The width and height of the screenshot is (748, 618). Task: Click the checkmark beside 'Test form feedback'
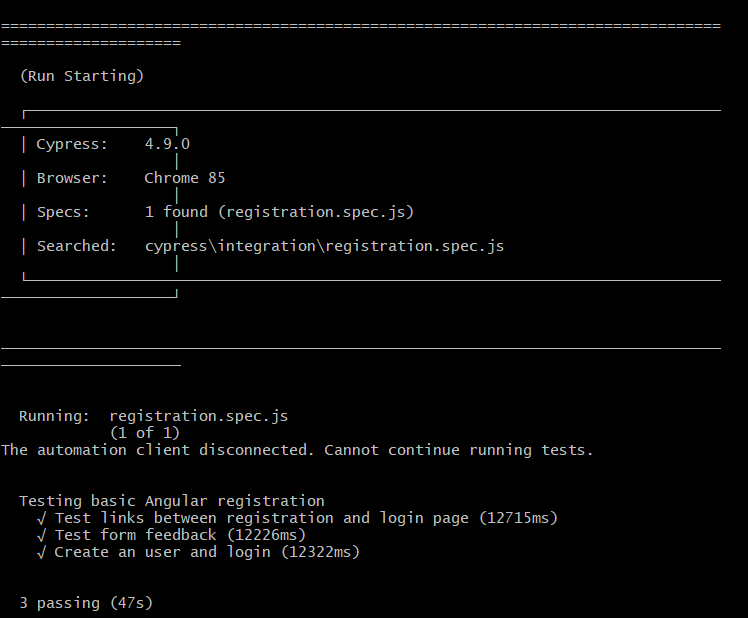pyautogui.click(x=41, y=535)
